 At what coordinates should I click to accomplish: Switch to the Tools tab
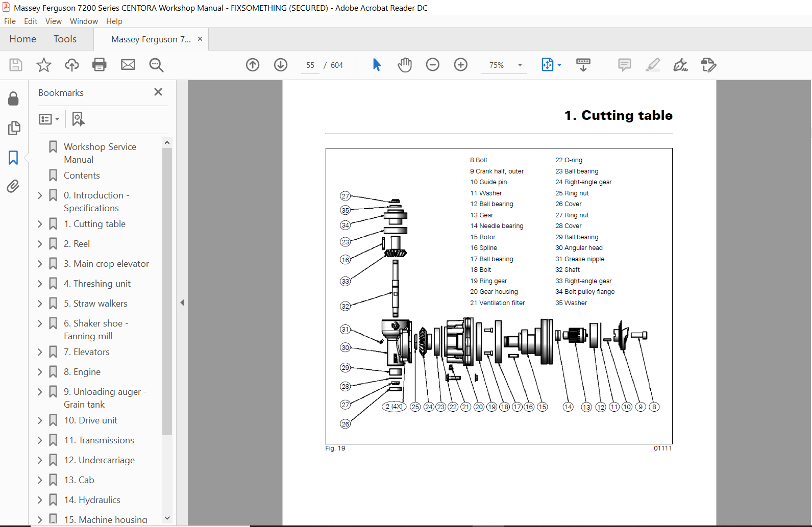pos(65,39)
